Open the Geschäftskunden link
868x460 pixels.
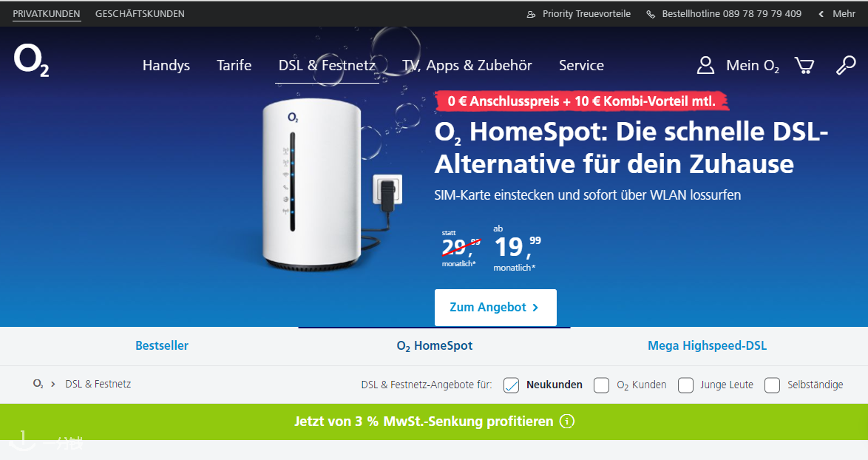(140, 14)
